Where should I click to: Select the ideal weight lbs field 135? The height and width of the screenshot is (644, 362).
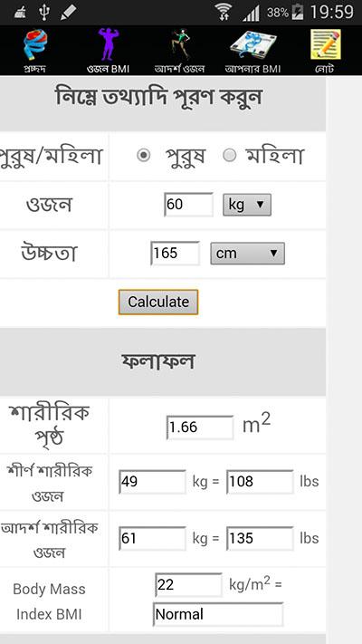[x=261, y=538]
